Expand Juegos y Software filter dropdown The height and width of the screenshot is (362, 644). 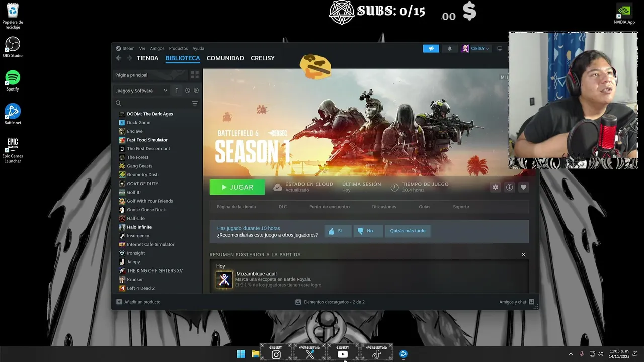(141, 90)
